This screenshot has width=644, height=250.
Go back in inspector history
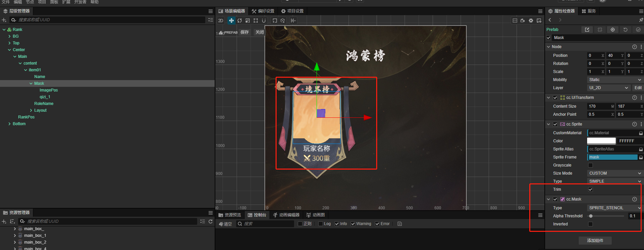[550, 20]
